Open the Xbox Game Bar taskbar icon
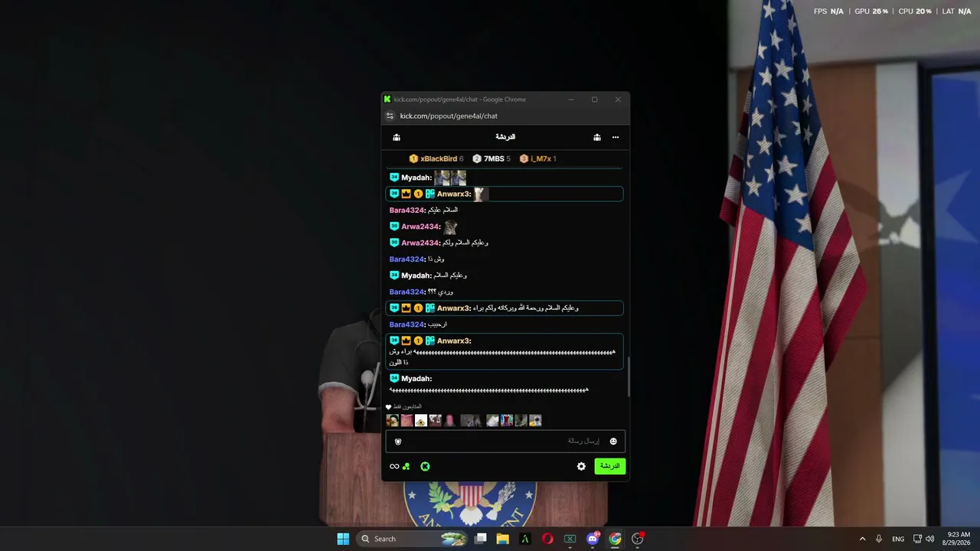The height and width of the screenshot is (551, 980). point(570,539)
